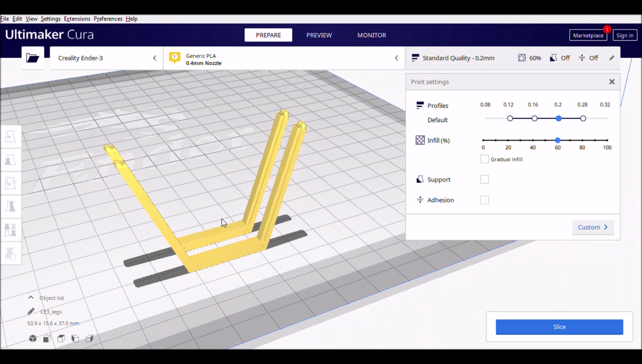Enable the Adhesion checkbox
The height and width of the screenshot is (364, 642).
(484, 200)
